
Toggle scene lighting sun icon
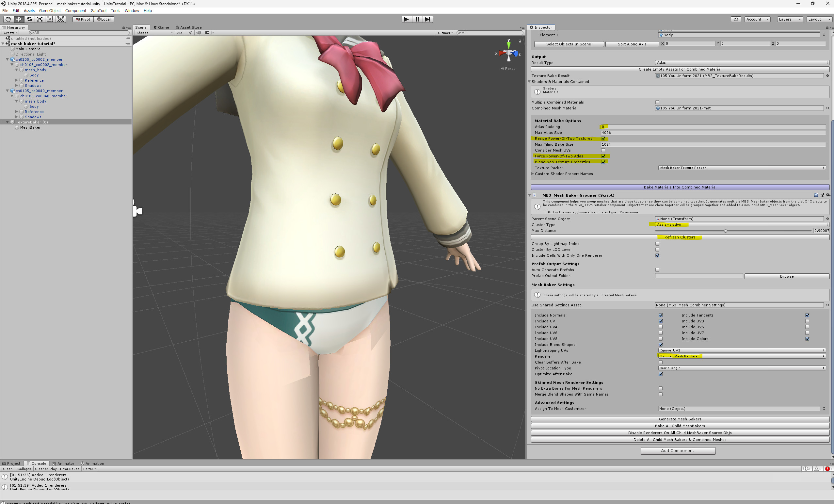[x=190, y=33]
